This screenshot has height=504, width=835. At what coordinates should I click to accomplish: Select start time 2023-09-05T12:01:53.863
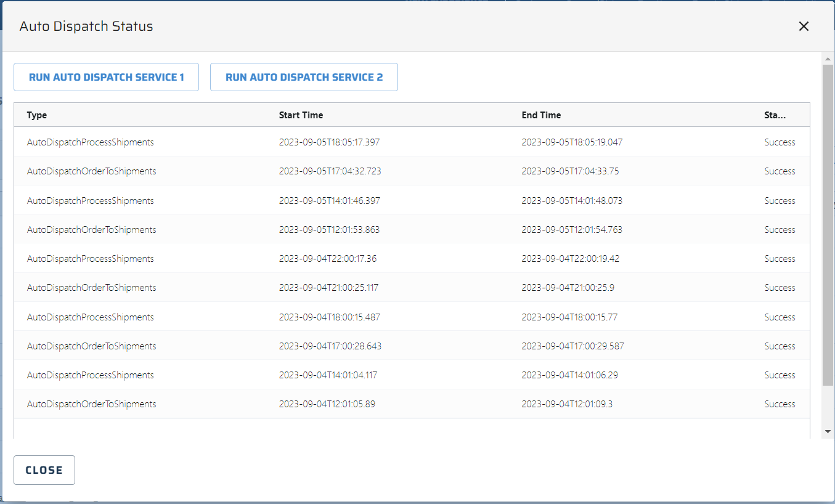[330, 230]
